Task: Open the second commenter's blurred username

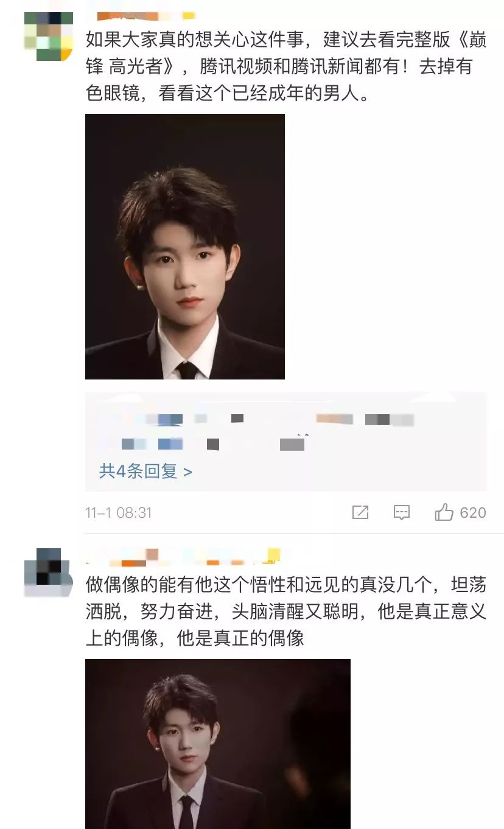Action: [x=177, y=556]
